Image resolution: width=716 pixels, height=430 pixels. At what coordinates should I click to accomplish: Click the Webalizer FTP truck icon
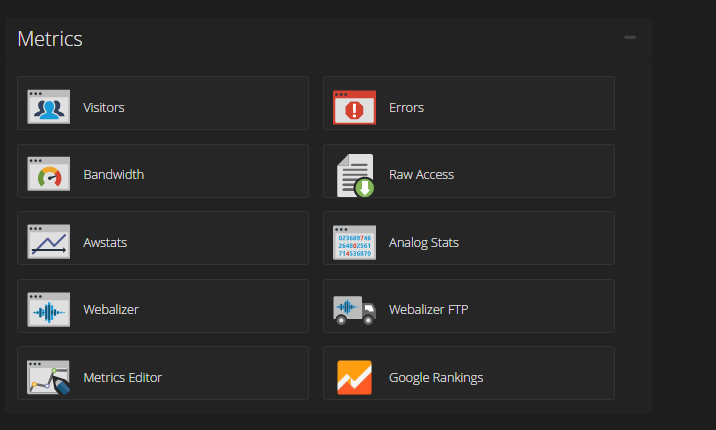coord(354,310)
